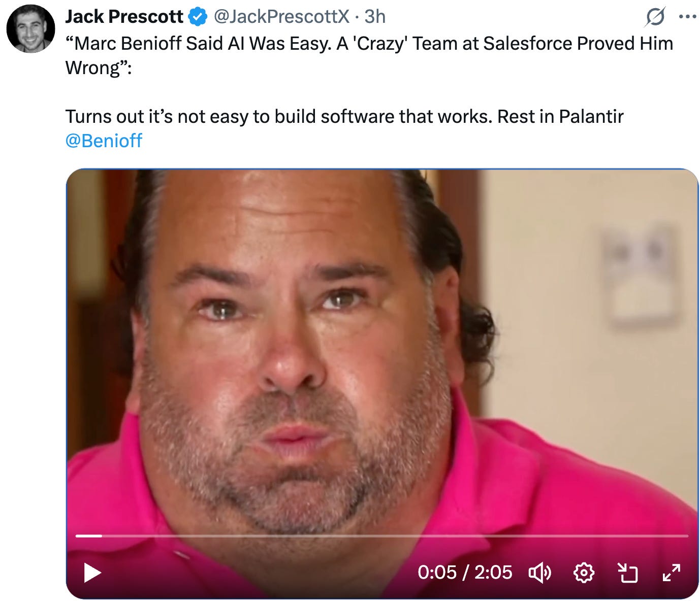700x604 pixels.
Task: Open the @JackPrescottX handle link
Action: [x=281, y=17]
